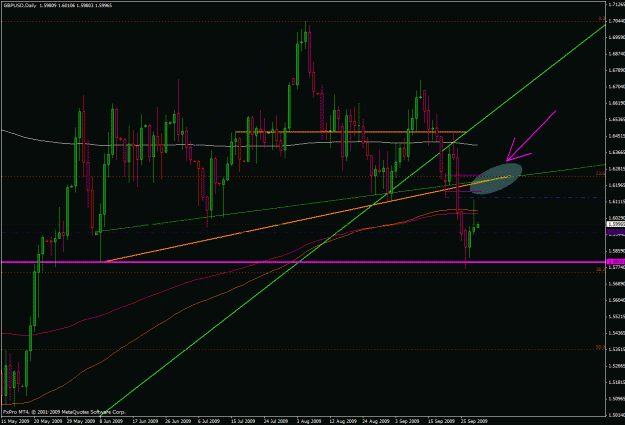Image resolution: width=625 pixels, height=425 pixels.
Task: Select the horizontal orange resistance line near 1.6450
Action: point(350,132)
